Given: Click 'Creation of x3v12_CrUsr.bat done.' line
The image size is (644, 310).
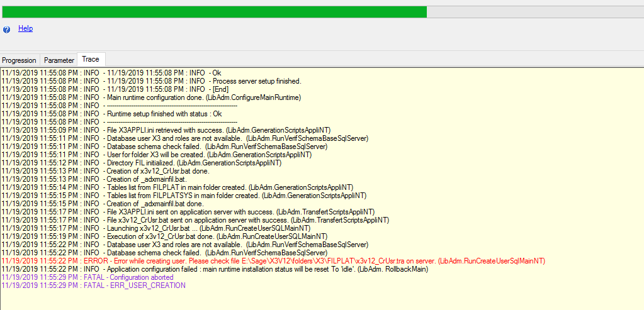Looking at the screenshot, I should click(x=106, y=171).
